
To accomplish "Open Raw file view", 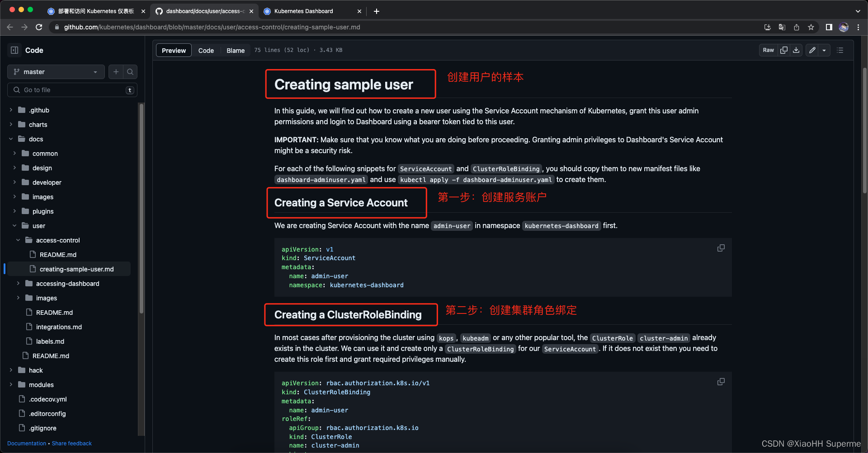I will pyautogui.click(x=768, y=50).
